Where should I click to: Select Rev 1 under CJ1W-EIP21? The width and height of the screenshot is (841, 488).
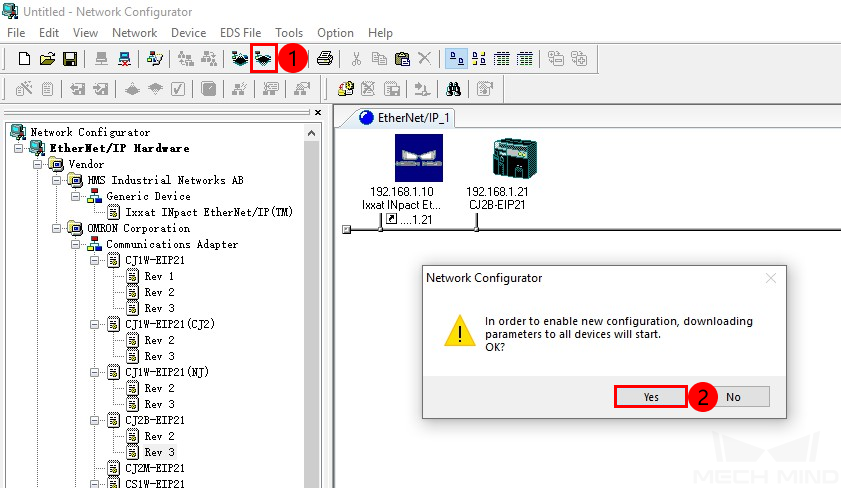point(159,276)
